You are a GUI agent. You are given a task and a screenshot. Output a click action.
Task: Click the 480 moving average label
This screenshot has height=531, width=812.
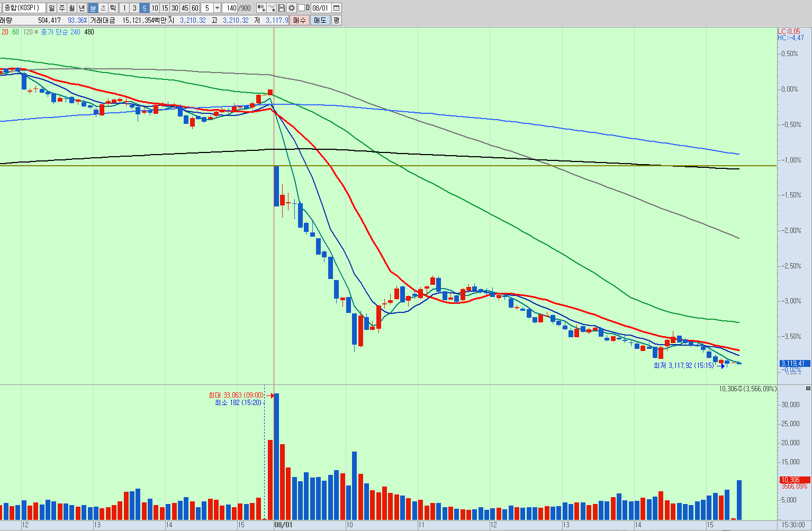[89, 32]
